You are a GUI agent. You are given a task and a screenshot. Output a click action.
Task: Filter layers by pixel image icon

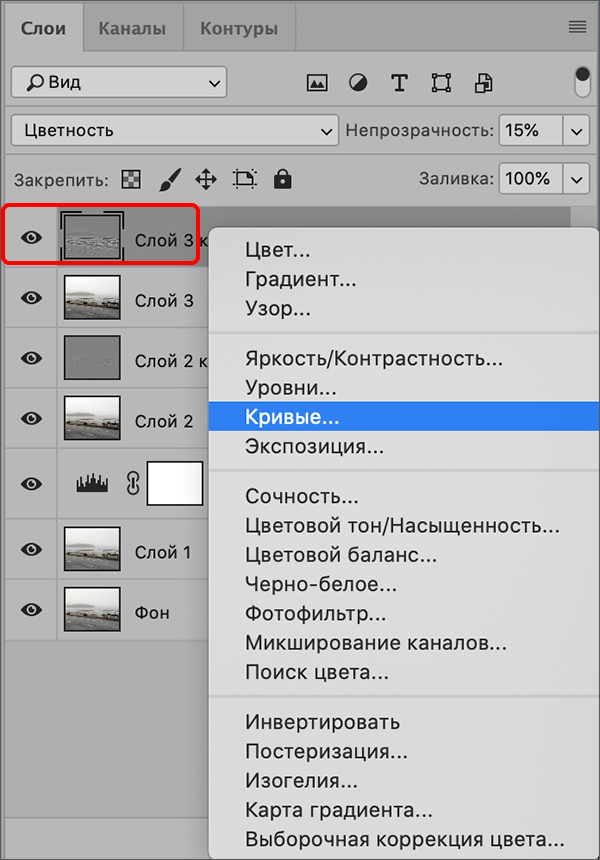(317, 82)
